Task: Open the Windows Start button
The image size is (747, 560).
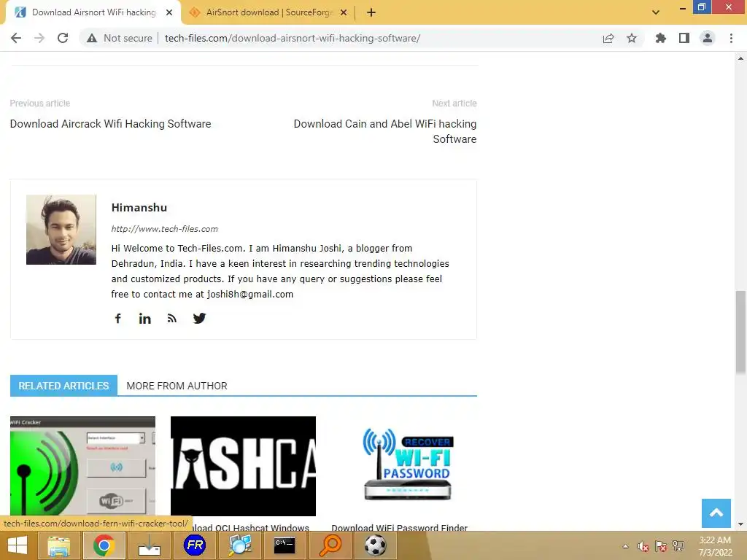Action: coord(18,545)
